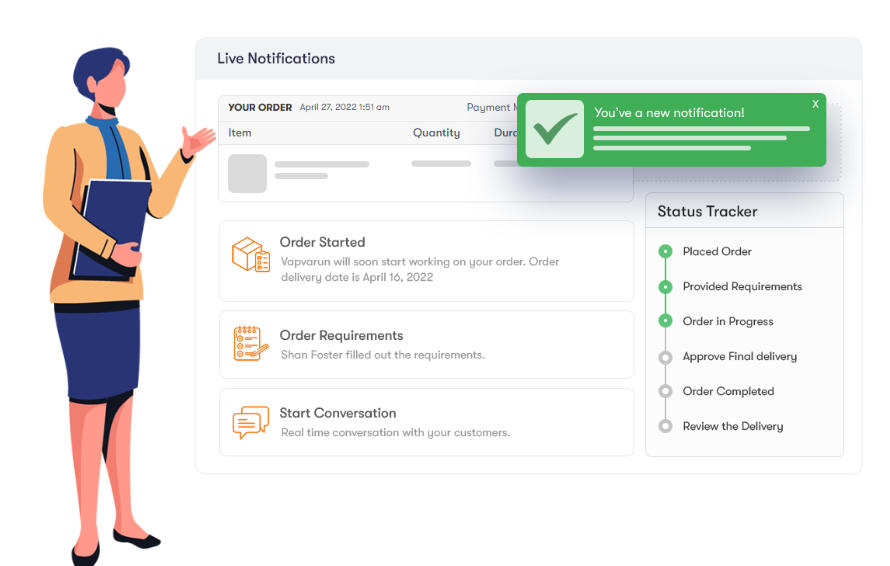Image resolution: width=890 pixels, height=566 pixels.
Task: Click the Status Tracker heading
Action: click(x=707, y=211)
